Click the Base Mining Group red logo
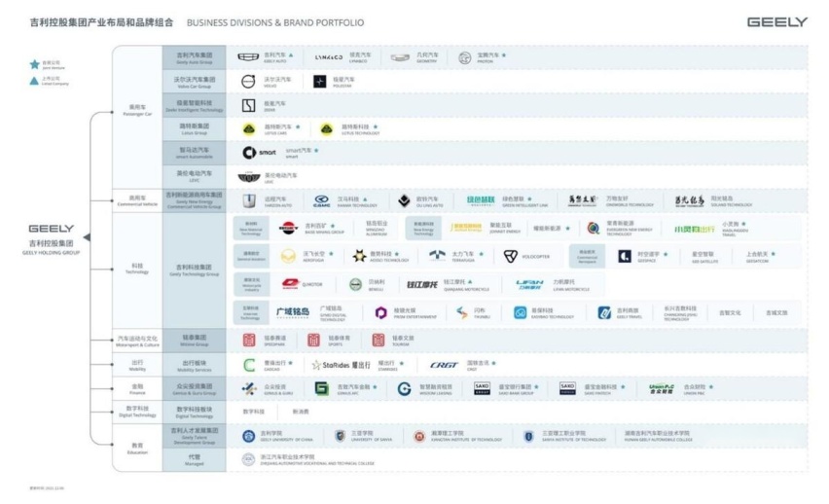Screen dimensions: 829x504 pyautogui.click(x=288, y=228)
